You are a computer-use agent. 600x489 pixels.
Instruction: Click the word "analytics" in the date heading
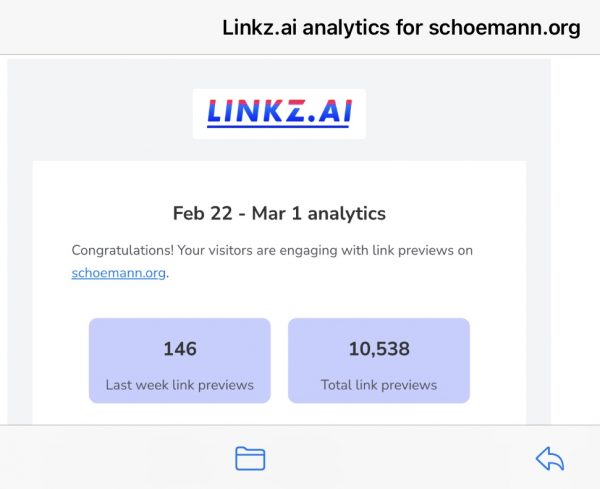(346, 213)
